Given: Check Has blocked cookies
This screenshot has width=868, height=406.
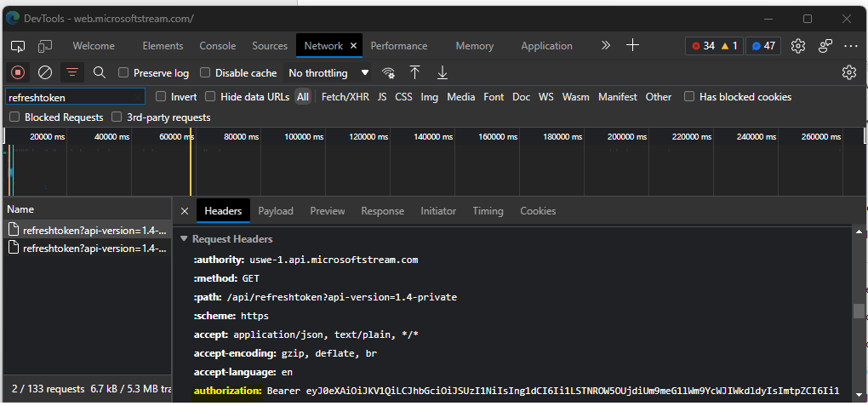Looking at the screenshot, I should [689, 97].
